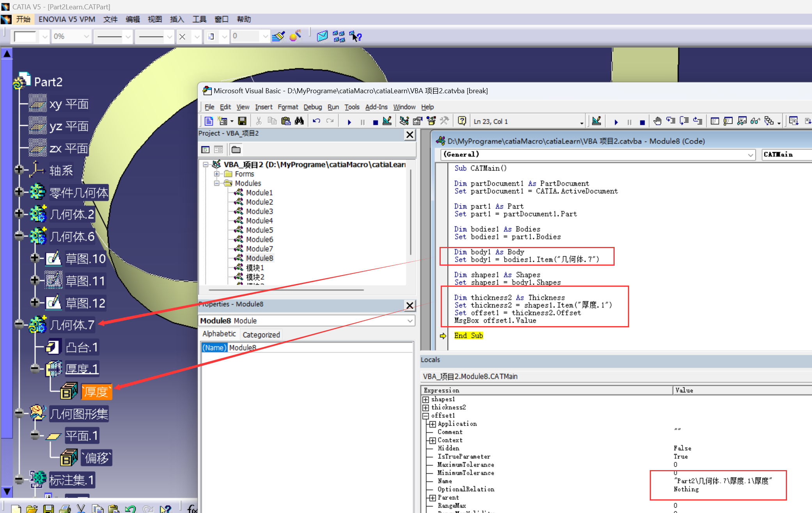Collapse the Modules folder in Project tree

click(217, 183)
